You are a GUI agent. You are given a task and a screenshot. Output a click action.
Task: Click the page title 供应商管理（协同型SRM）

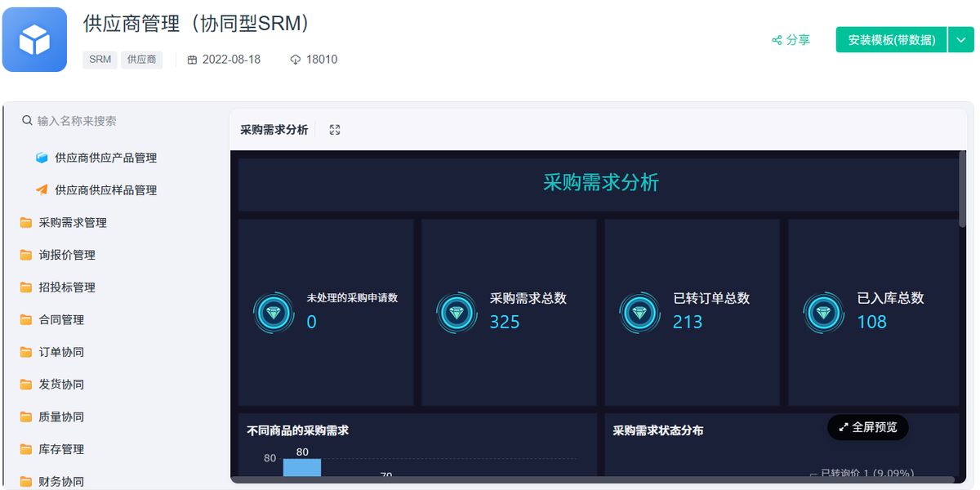[x=198, y=24]
